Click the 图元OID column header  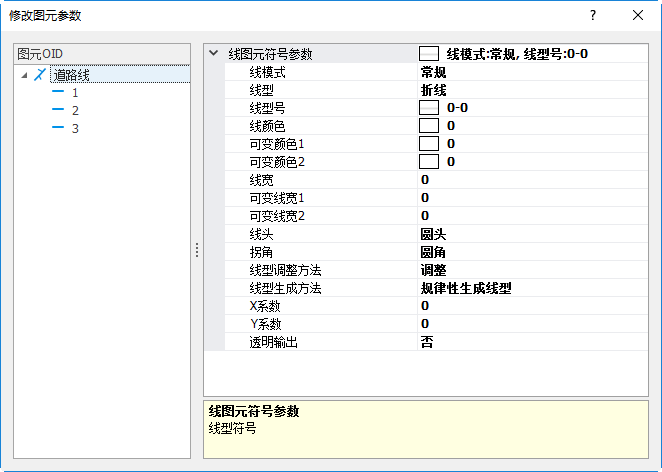point(102,53)
